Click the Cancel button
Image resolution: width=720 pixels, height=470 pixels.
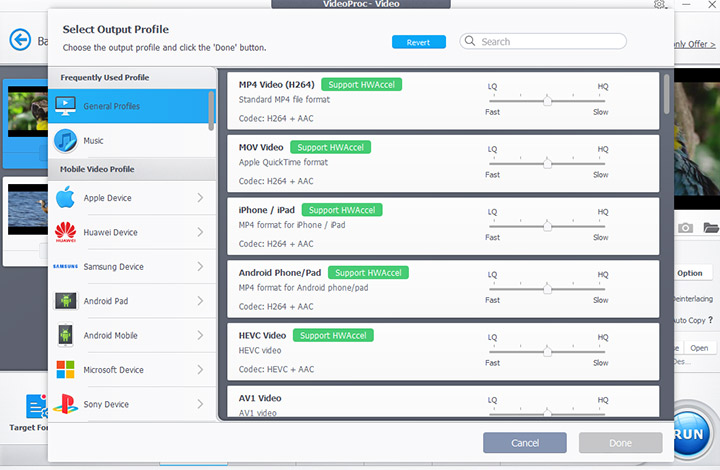(x=525, y=443)
